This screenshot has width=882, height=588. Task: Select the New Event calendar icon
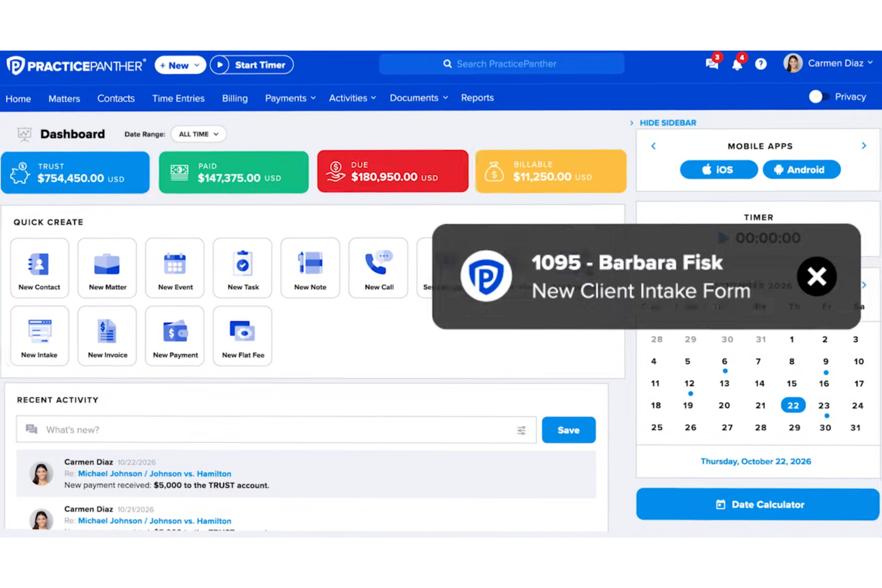[175, 267]
